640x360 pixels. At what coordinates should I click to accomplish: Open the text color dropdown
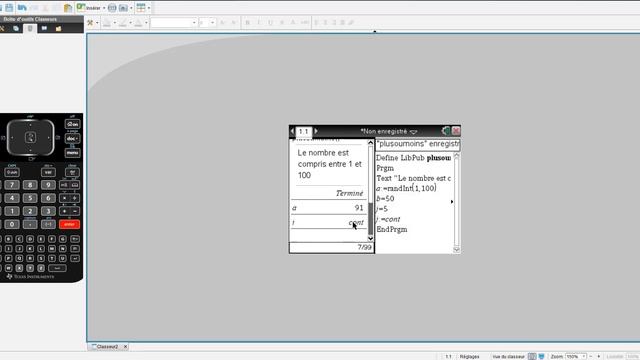tap(146, 23)
